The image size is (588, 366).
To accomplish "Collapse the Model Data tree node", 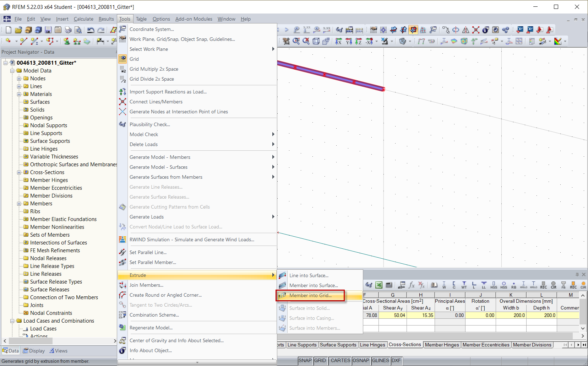I will tap(12, 71).
